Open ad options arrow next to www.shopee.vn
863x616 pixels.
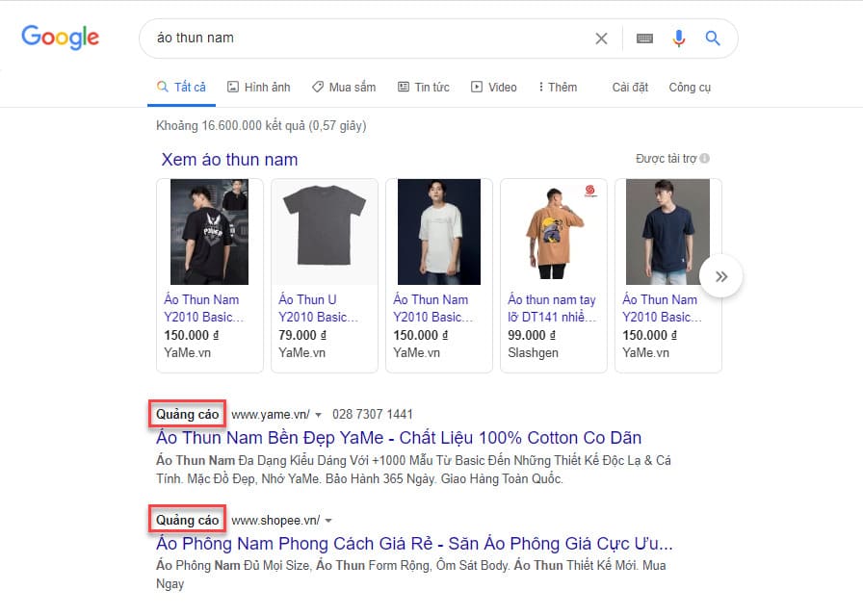click(x=327, y=519)
